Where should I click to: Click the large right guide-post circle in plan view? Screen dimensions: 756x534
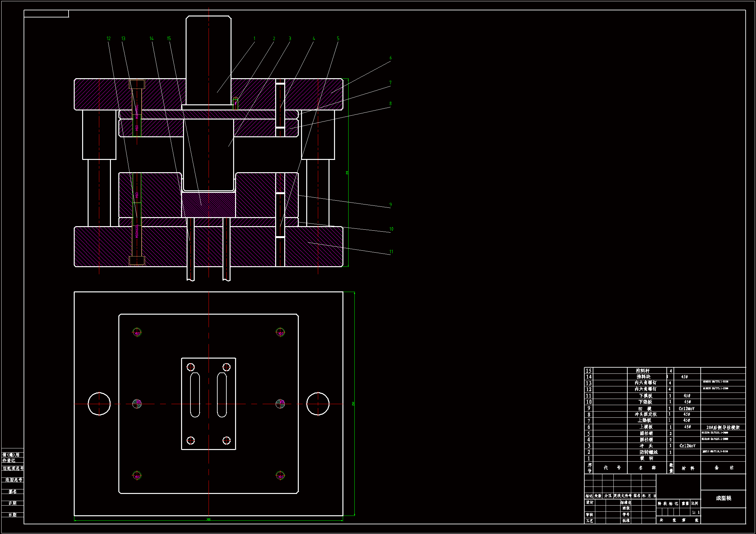coord(318,404)
